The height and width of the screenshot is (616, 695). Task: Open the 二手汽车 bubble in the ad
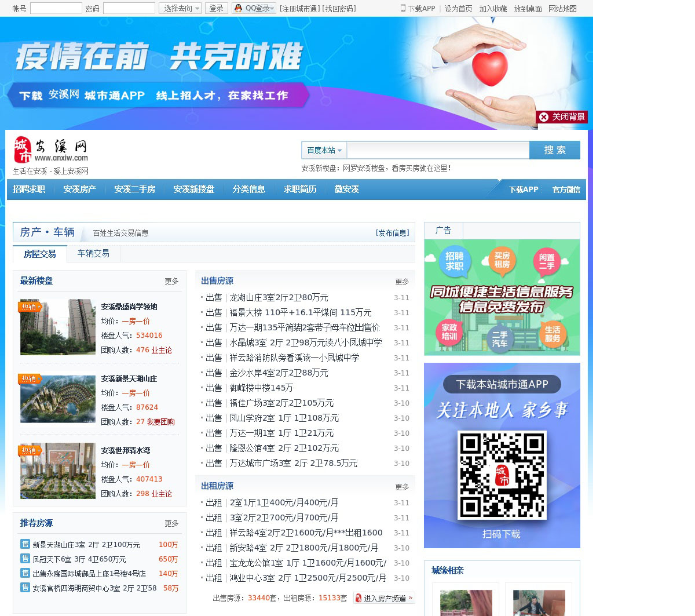(x=500, y=339)
